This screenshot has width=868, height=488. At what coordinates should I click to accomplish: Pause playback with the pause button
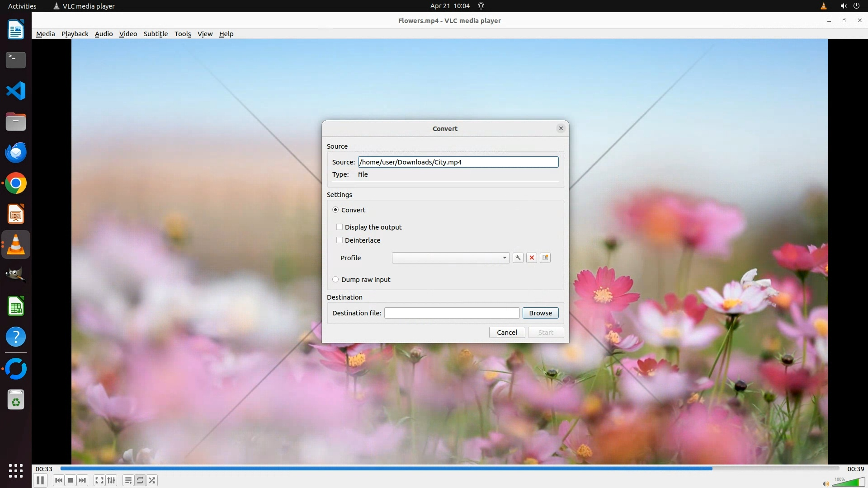pos(40,480)
